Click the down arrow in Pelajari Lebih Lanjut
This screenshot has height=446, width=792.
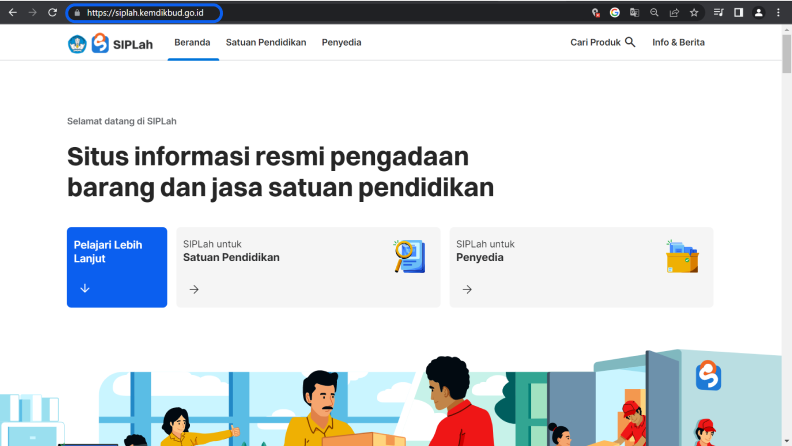pos(85,288)
